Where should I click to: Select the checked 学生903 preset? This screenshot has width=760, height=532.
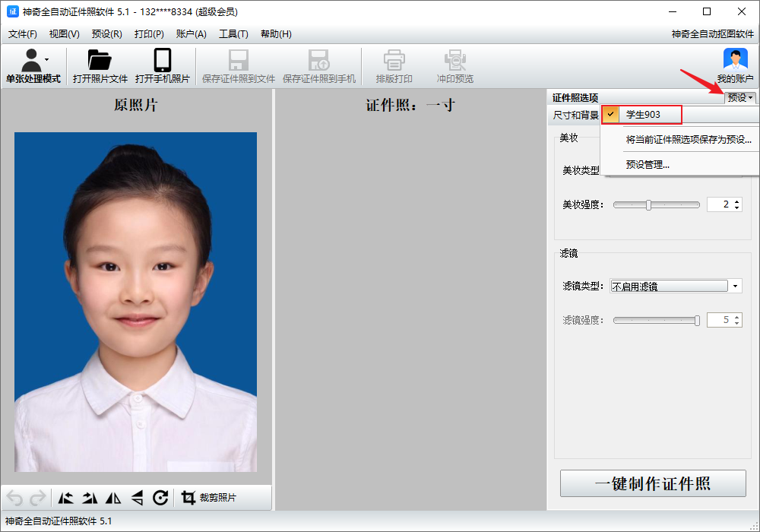click(x=641, y=115)
